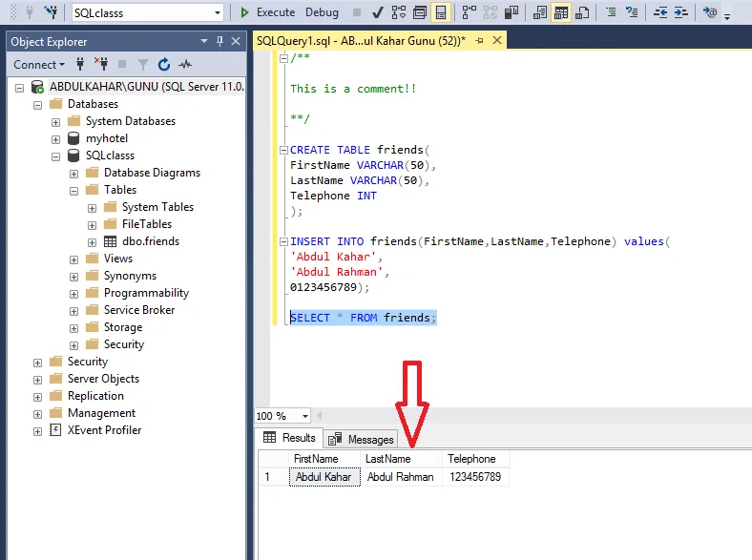Click the Disconnect icon in Object Explorer

[x=101, y=64]
